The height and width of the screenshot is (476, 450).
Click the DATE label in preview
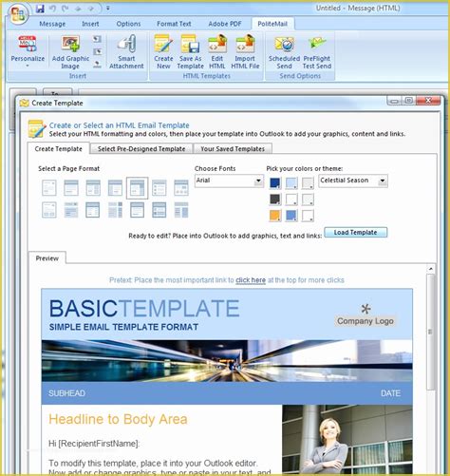coord(390,393)
